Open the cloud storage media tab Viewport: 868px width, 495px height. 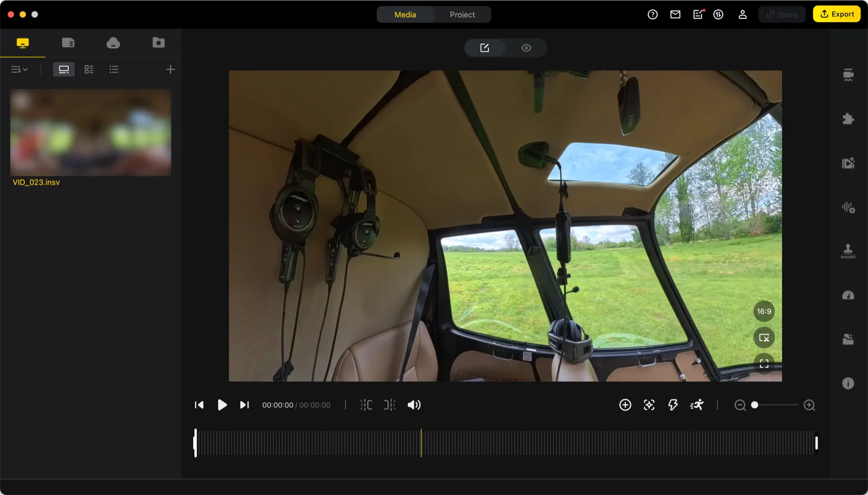(113, 43)
